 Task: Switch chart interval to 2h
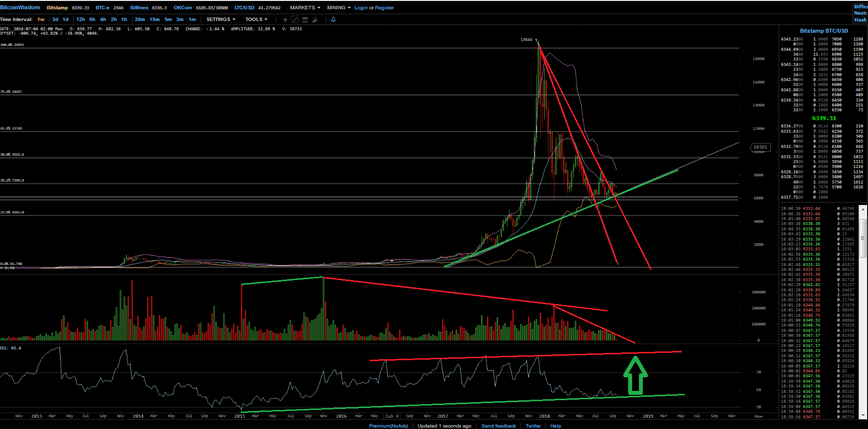(114, 20)
